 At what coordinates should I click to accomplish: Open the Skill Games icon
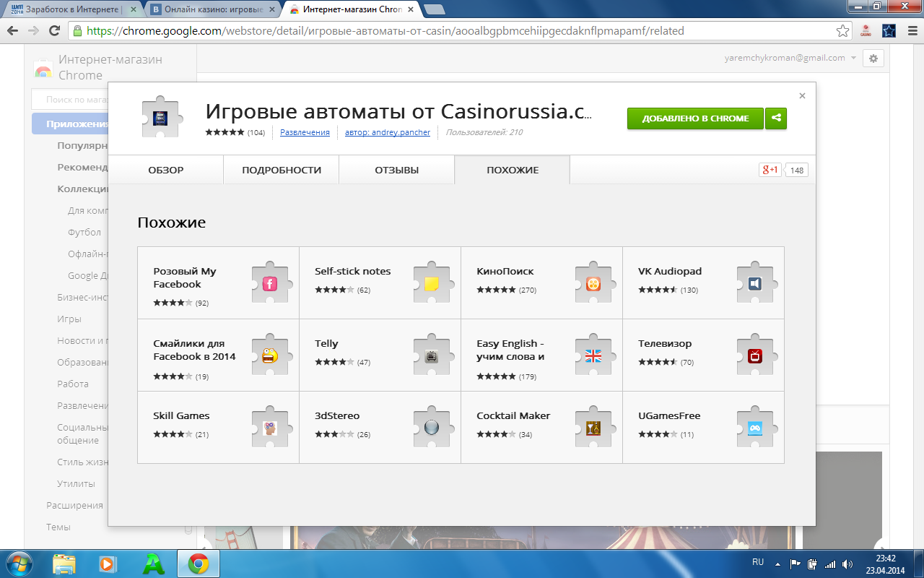270,428
